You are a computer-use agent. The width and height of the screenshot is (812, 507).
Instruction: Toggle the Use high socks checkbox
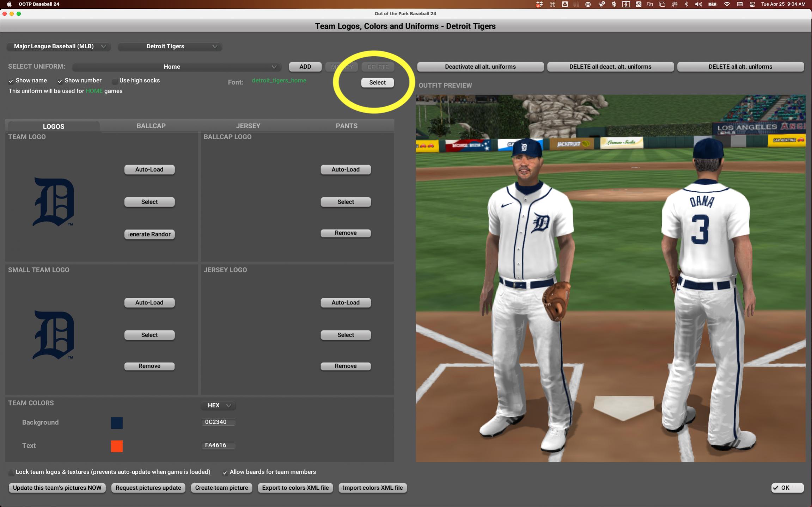pyautogui.click(x=115, y=81)
